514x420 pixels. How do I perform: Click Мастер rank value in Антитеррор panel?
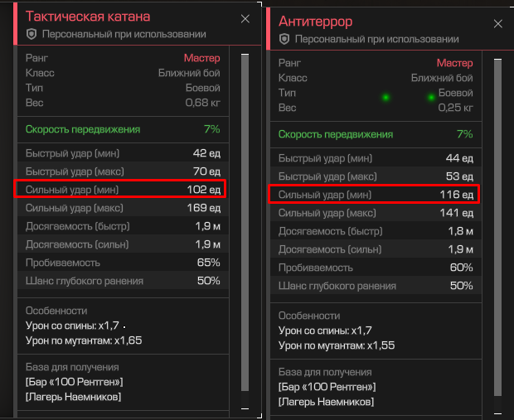coord(454,63)
